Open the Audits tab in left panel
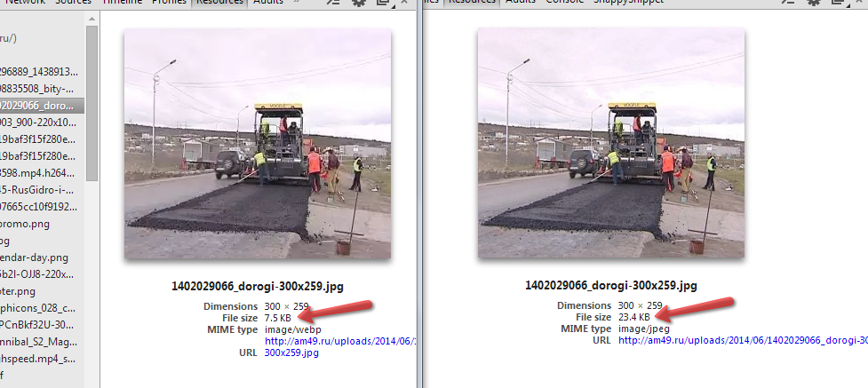868x388 pixels. 268,3
